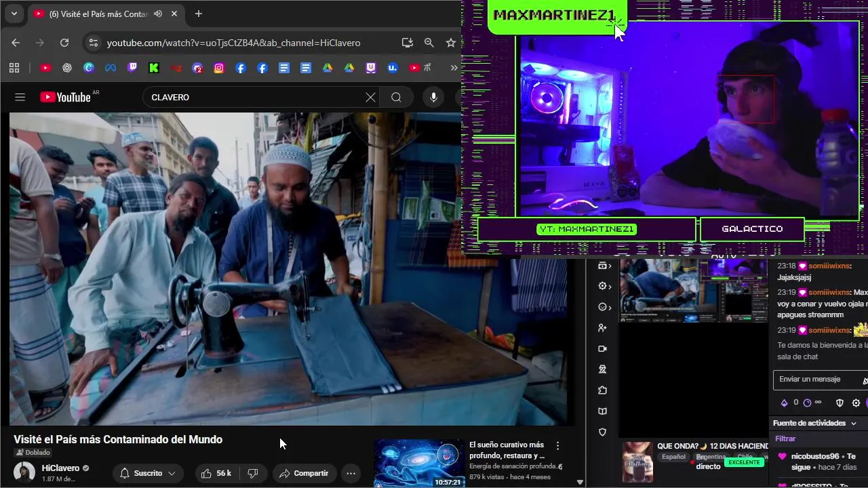View site information icon beside URL
Image resolution: width=868 pixels, height=488 pixels.
coord(94,43)
